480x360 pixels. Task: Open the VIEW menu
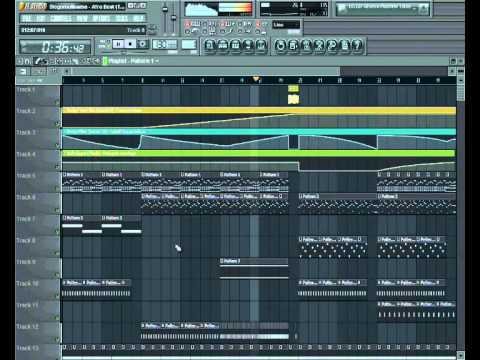tap(82, 18)
